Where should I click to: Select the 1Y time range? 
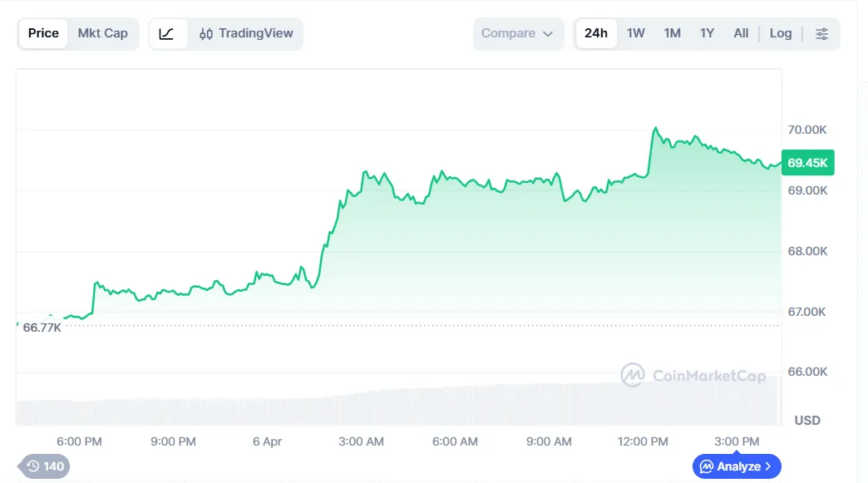708,34
